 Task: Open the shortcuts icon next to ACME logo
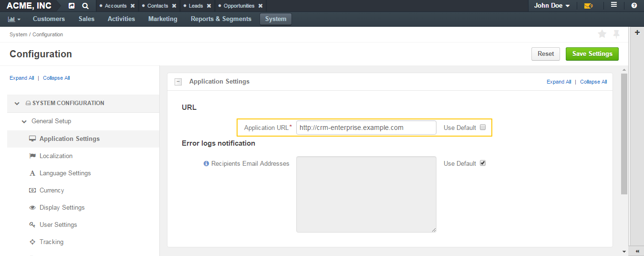(x=72, y=6)
